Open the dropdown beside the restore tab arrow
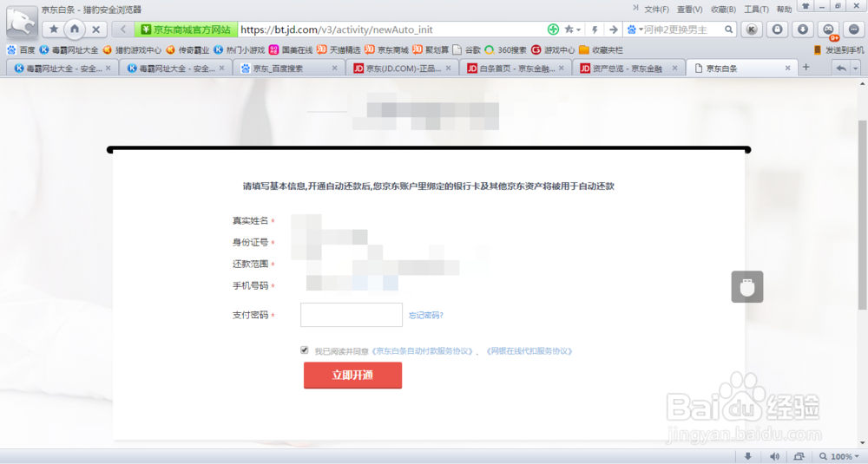 click(x=855, y=68)
